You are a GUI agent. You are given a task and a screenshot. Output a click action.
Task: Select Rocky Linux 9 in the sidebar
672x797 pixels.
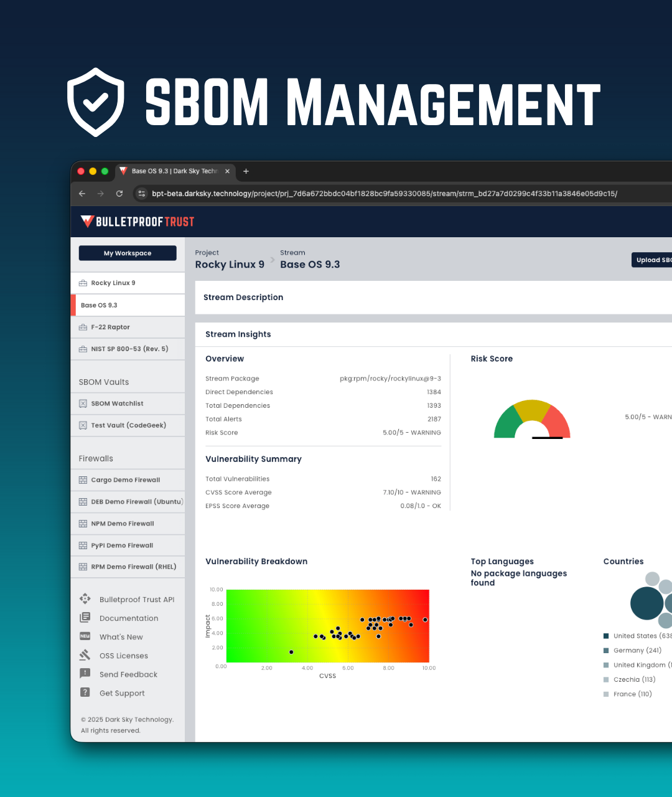click(x=128, y=283)
